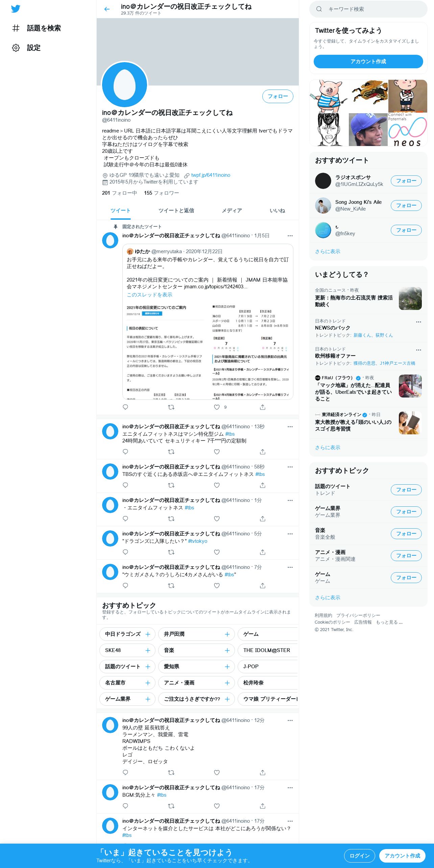434x868 pixels.
Task: Retweet the 7分 ウミガメ tweet
Action: pyautogui.click(x=171, y=585)
